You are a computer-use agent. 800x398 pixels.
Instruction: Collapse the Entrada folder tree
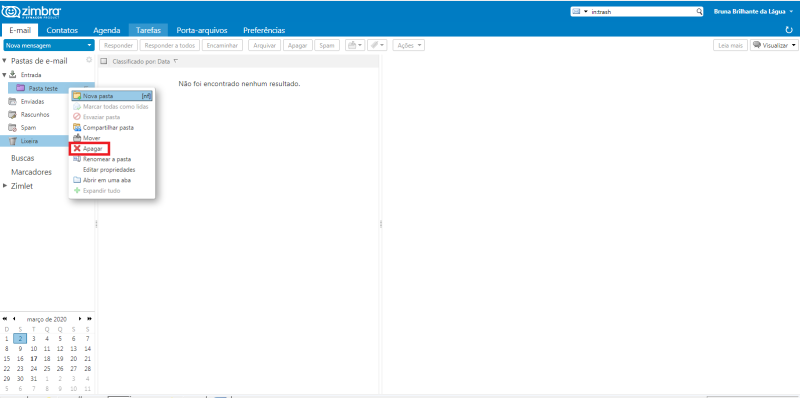tap(4, 74)
